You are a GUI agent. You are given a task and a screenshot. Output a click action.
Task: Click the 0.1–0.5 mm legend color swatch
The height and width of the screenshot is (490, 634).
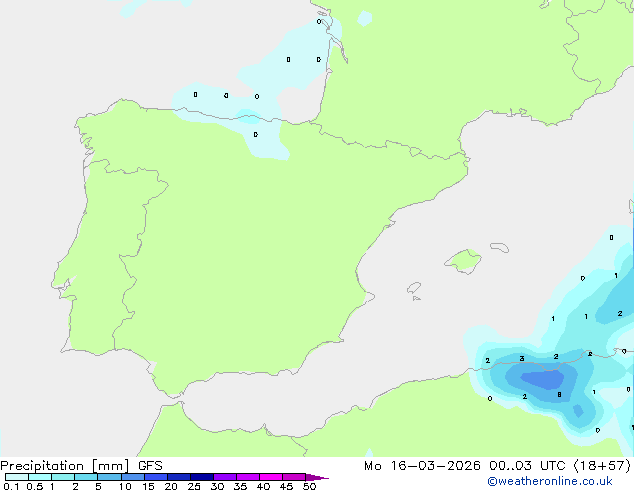click(17, 477)
